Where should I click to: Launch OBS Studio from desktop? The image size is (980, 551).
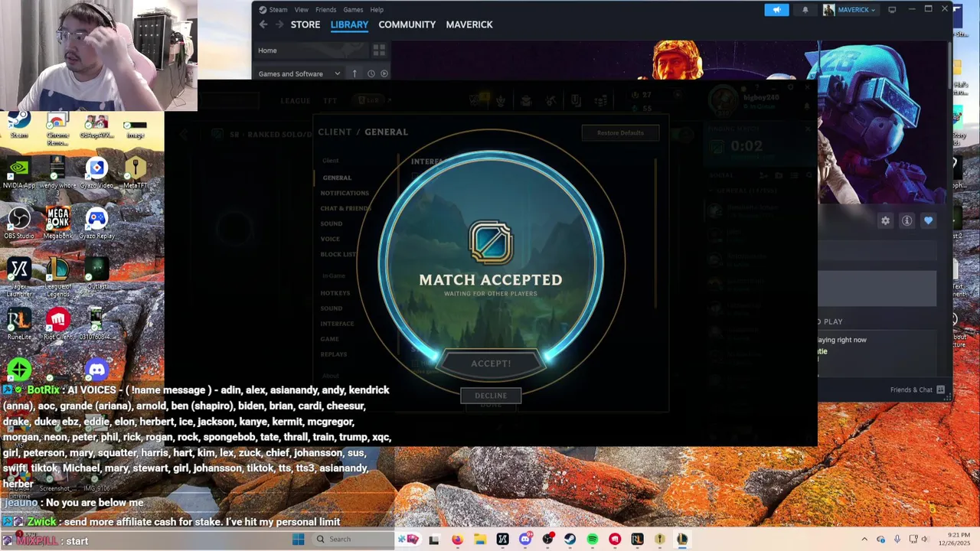[x=19, y=223]
